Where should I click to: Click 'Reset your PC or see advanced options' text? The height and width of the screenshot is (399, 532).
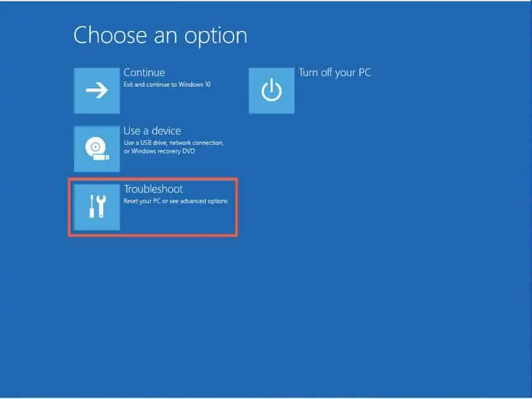pyautogui.click(x=175, y=201)
